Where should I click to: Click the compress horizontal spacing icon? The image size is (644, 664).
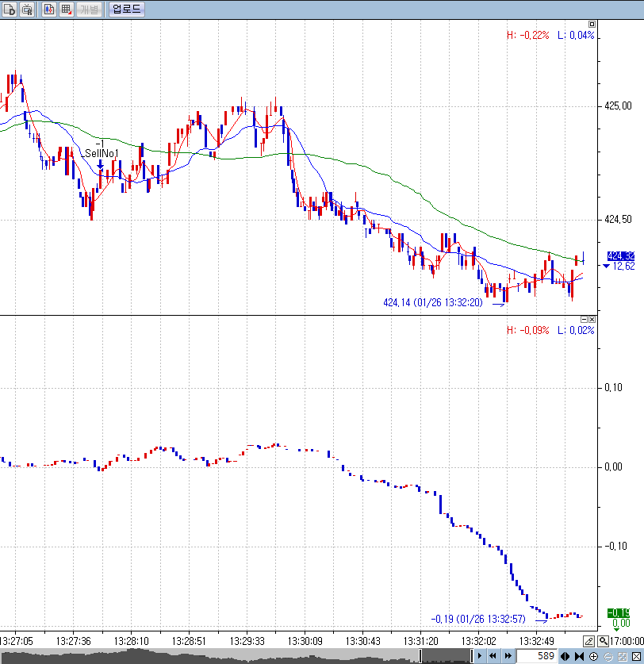coord(579,656)
